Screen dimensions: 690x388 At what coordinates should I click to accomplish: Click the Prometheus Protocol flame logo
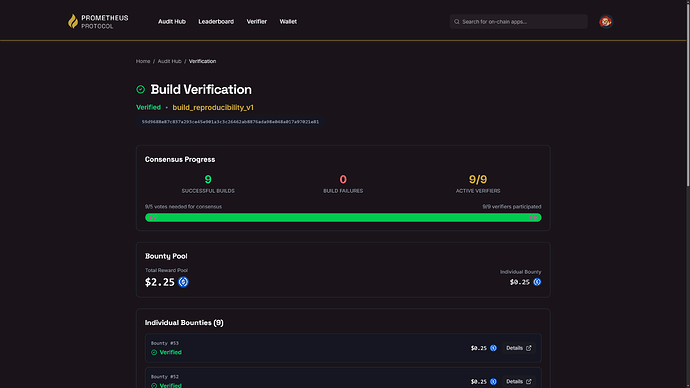coord(73,21)
